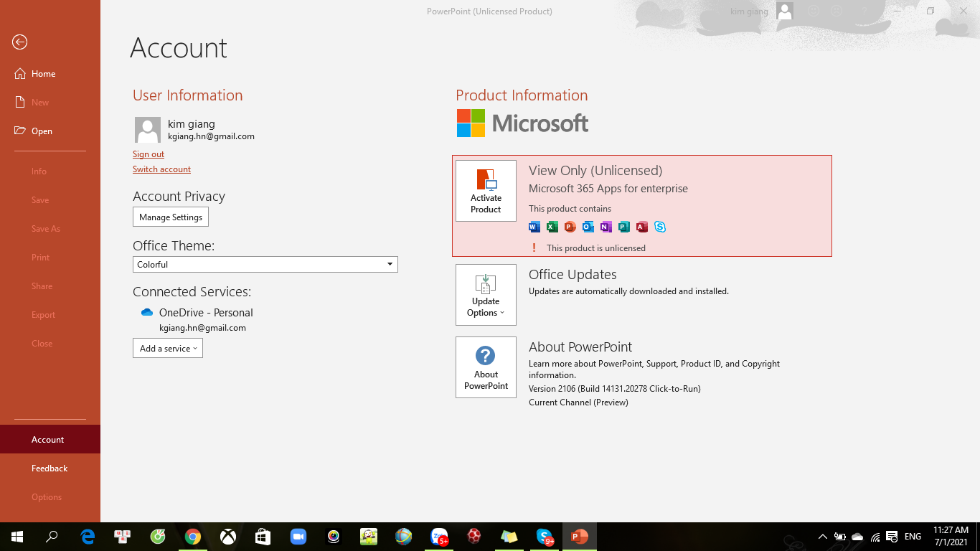Open Zoom from the taskbar
This screenshot has height=551, width=980.
pos(298,537)
